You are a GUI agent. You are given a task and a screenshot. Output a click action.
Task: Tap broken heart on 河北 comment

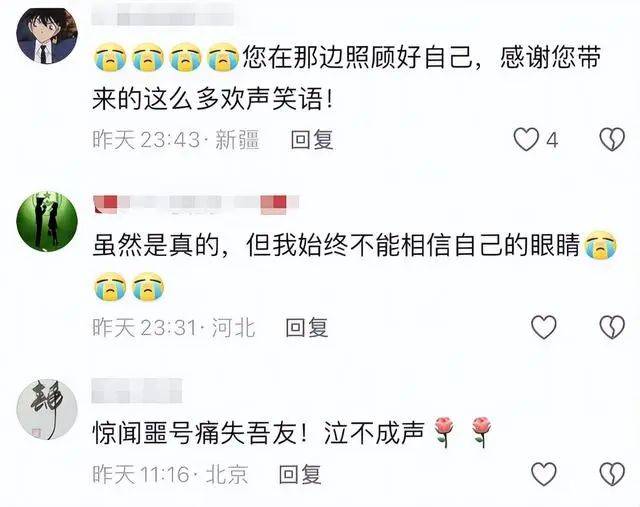coord(612,327)
